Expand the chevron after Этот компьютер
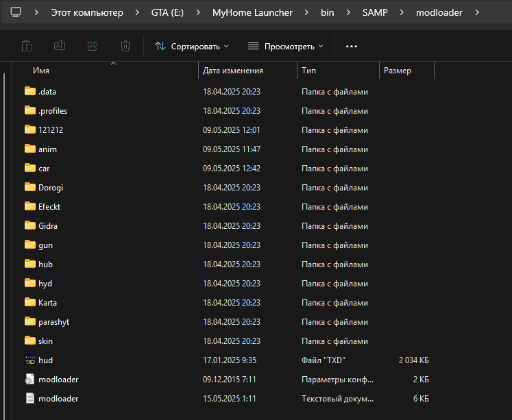 137,12
